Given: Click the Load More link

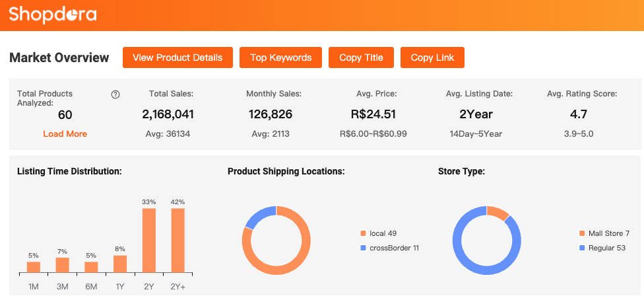Looking at the screenshot, I should pos(65,133).
